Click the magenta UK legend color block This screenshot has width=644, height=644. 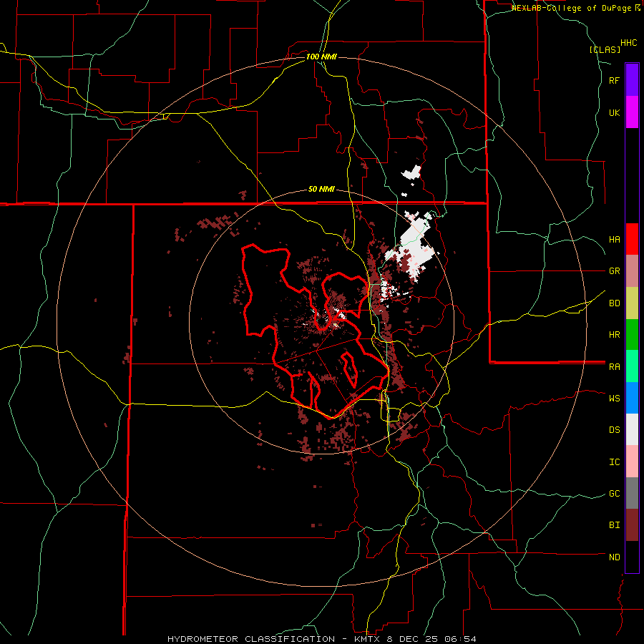point(632,112)
